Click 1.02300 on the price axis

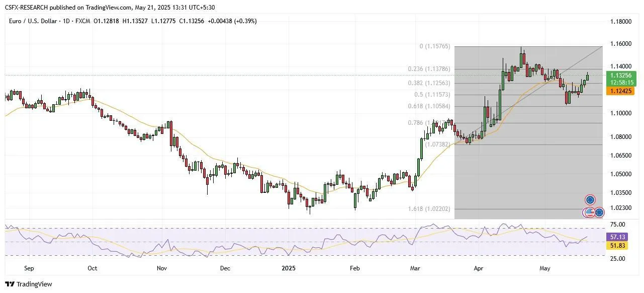tap(620, 208)
